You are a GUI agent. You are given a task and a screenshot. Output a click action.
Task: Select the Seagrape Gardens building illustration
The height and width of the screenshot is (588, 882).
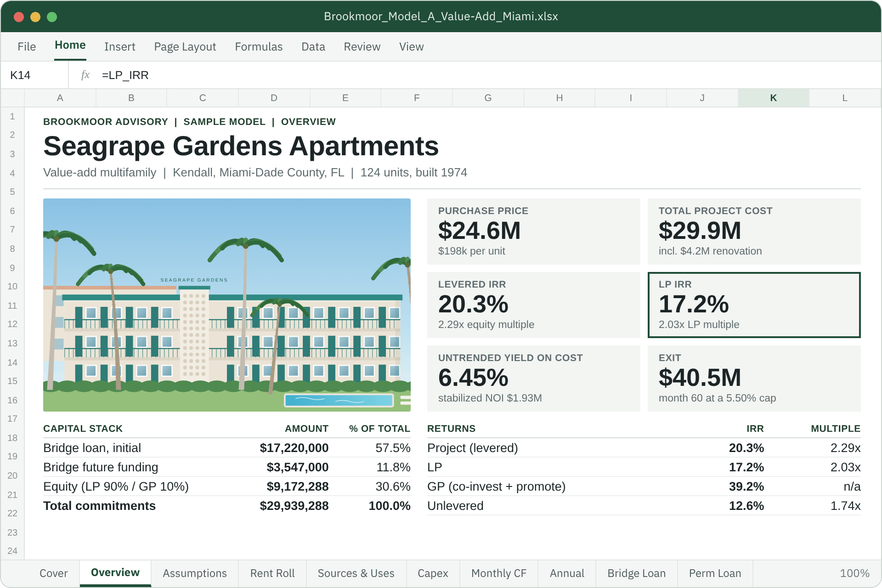point(227,305)
